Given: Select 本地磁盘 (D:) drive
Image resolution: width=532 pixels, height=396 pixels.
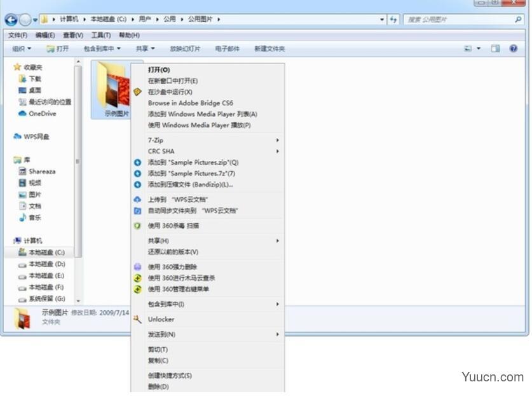Looking at the screenshot, I should coord(41,264).
